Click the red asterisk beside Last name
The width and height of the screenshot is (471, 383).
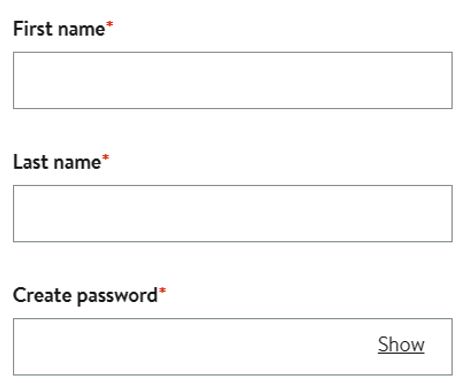[106, 158]
